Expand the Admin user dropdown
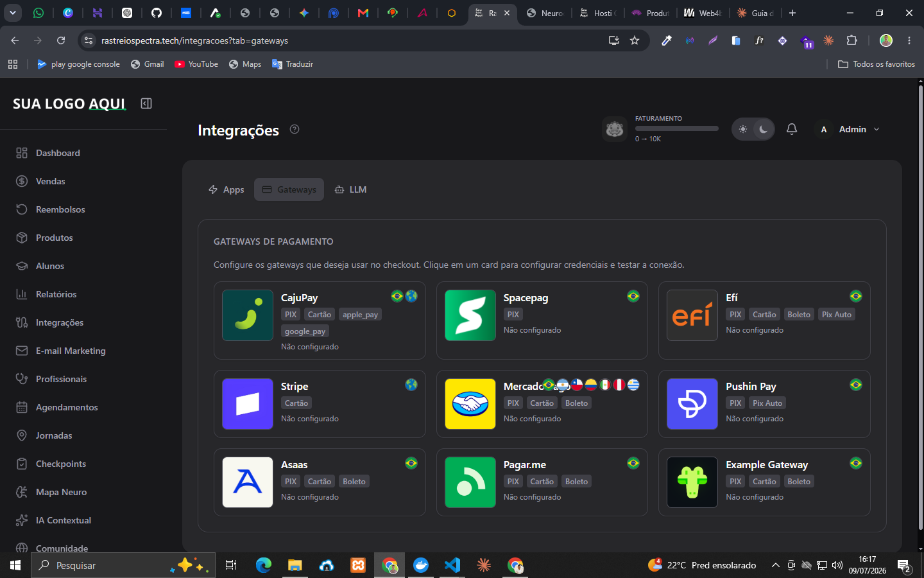 (848, 129)
